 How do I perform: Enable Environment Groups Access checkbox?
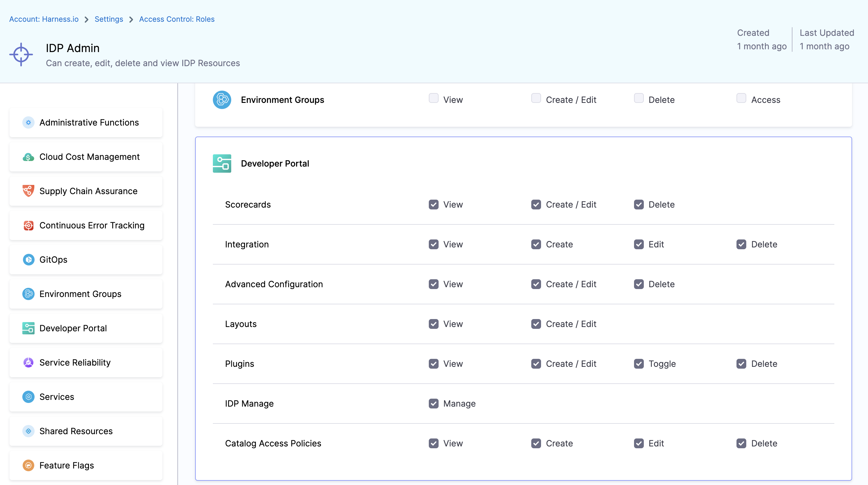(741, 98)
